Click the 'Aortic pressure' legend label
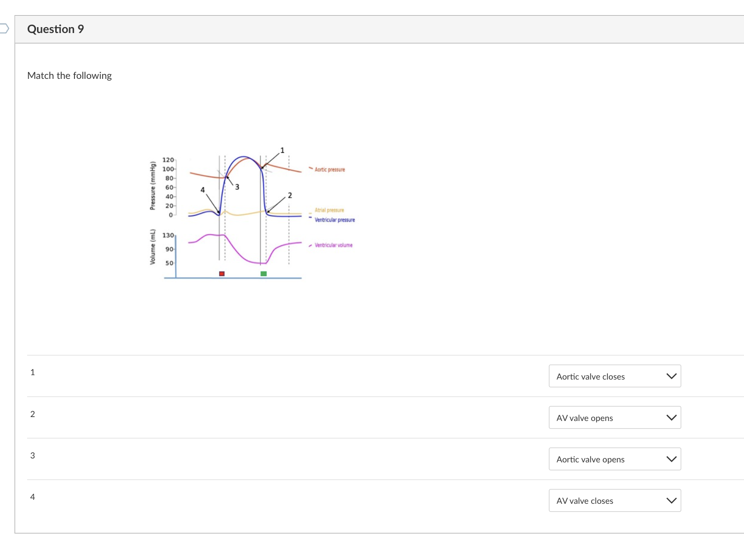The image size is (744, 560). [x=330, y=170]
